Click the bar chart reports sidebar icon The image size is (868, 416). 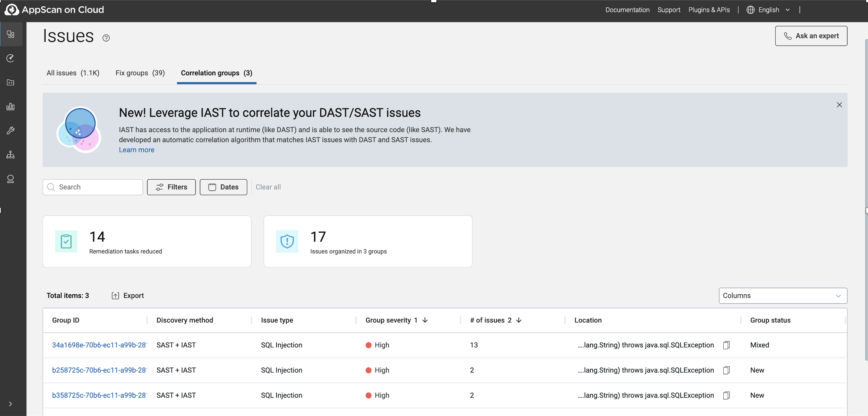point(11,107)
